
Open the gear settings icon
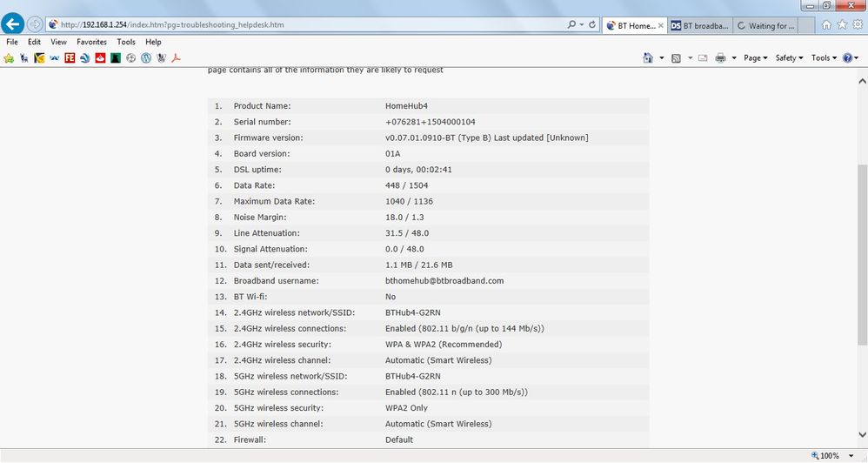pyautogui.click(x=858, y=25)
